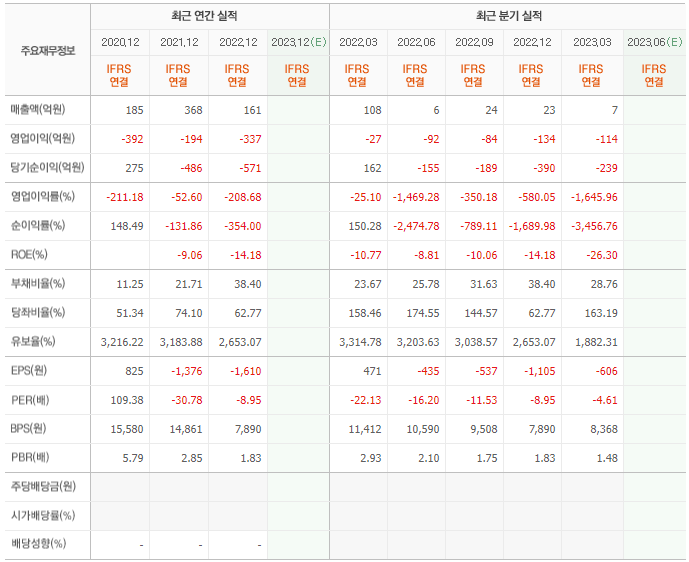Click the 109.38 PER value
Viewport: 689px width, 562px height.
click(x=127, y=400)
